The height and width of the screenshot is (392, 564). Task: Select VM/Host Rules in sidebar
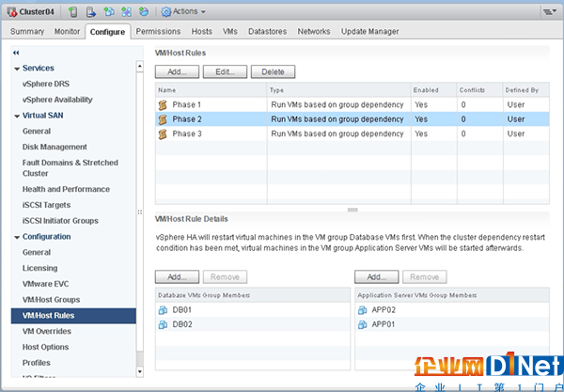click(73, 316)
